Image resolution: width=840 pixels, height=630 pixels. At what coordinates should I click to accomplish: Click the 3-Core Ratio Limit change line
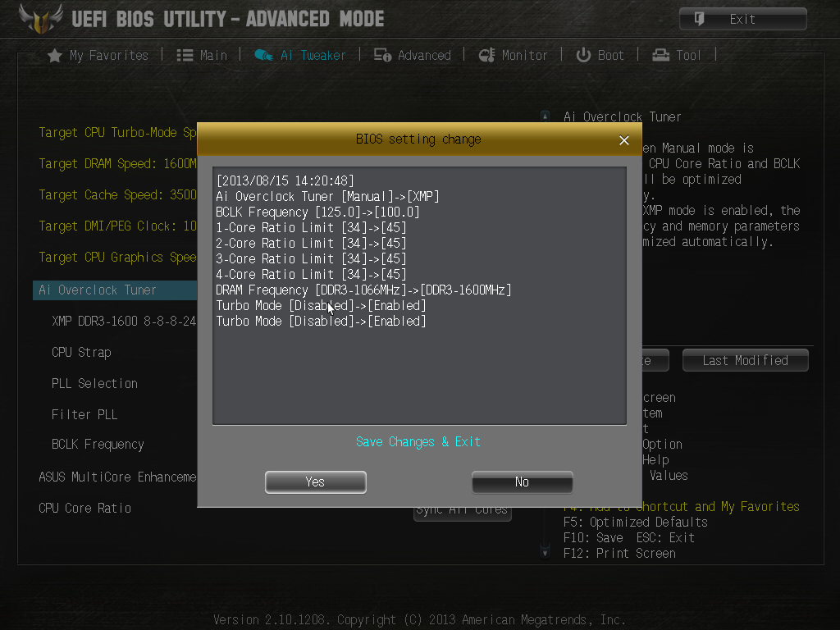311,258
